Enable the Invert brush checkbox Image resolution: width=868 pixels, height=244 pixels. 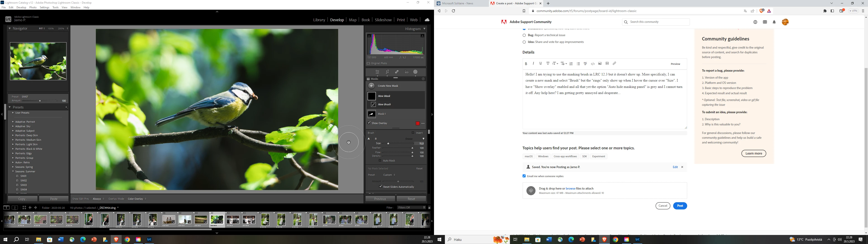pos(413,133)
